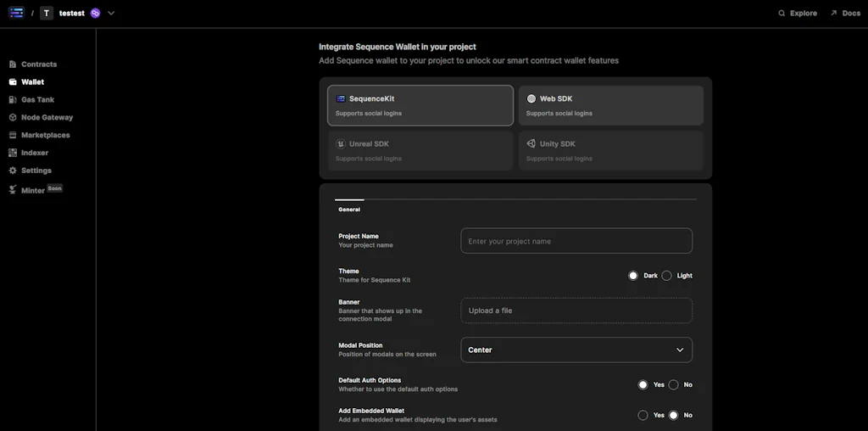
Task: Click the Contracts sidebar icon
Action: [x=13, y=64]
